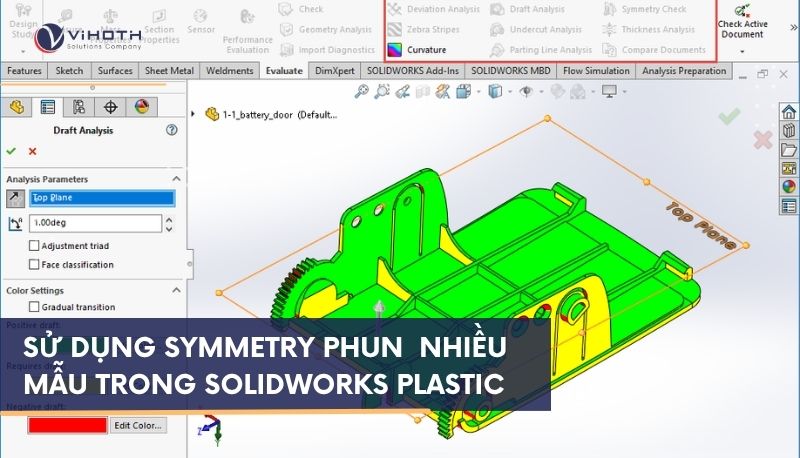The image size is (800, 458).
Task: Switch to SOLIDWORKS MBD tab
Action: coord(511,71)
